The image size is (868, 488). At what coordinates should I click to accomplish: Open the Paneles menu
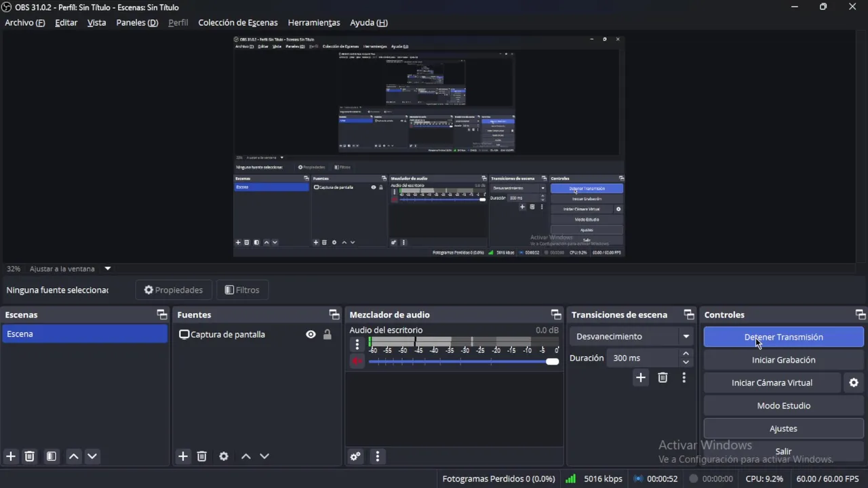(x=137, y=22)
